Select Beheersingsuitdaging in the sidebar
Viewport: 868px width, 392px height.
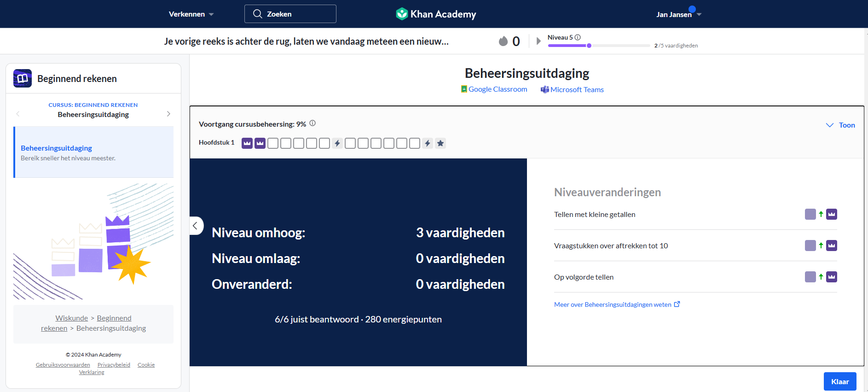pos(93,152)
